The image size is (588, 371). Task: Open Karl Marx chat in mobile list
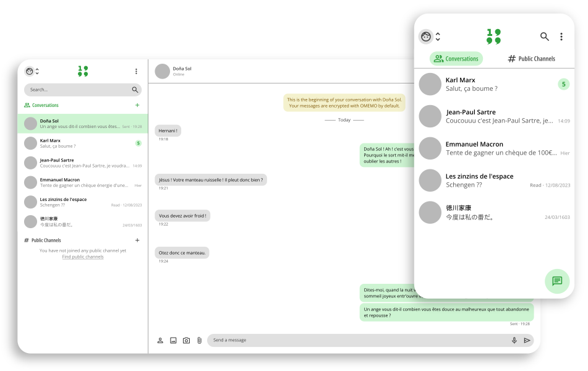tap(493, 84)
